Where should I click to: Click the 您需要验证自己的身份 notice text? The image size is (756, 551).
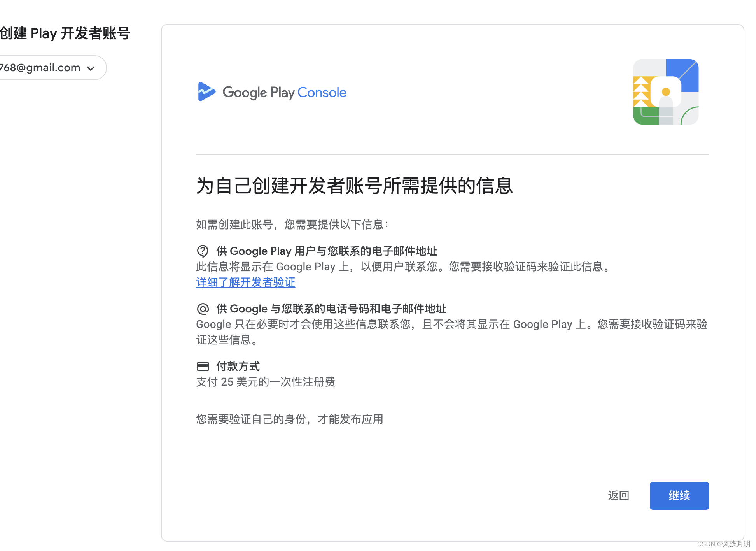coord(289,419)
